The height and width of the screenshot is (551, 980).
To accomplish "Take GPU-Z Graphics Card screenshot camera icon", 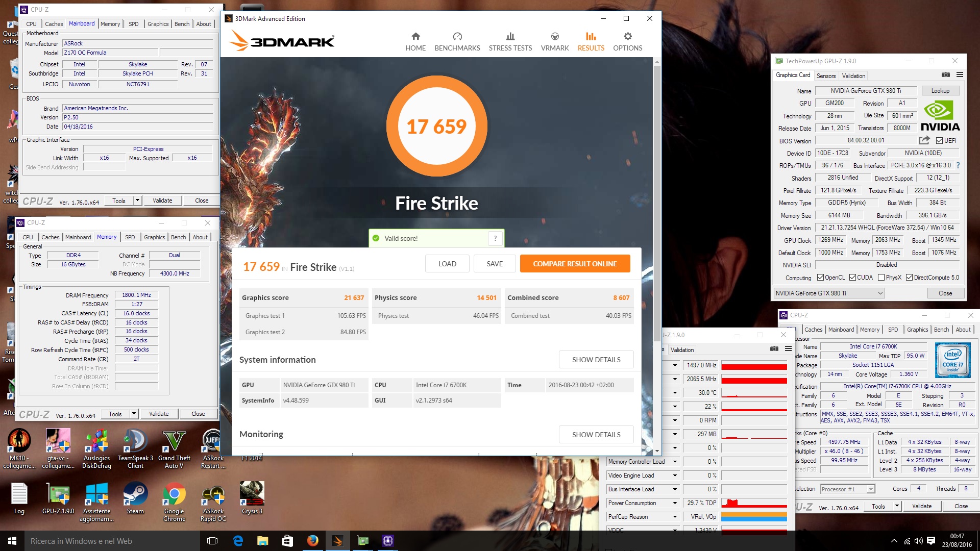I will pos(946,75).
